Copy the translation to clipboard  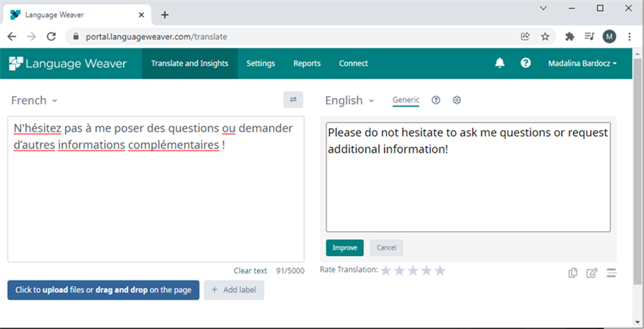coord(572,272)
